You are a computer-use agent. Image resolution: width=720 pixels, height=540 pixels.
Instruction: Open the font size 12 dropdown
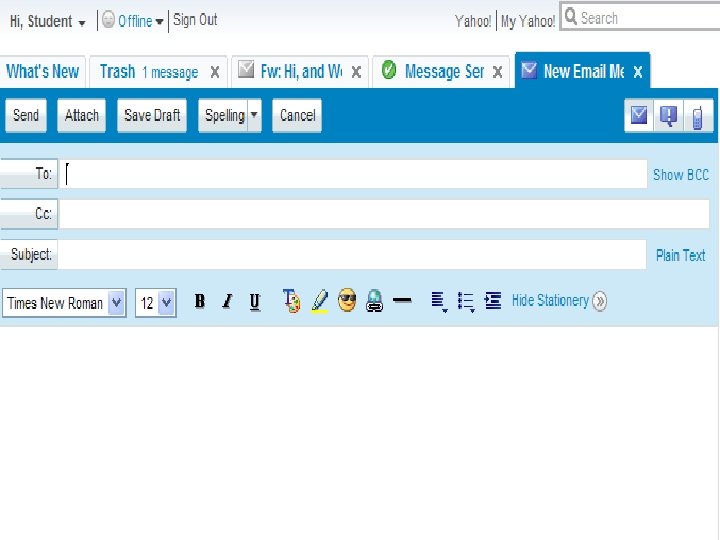(x=166, y=303)
